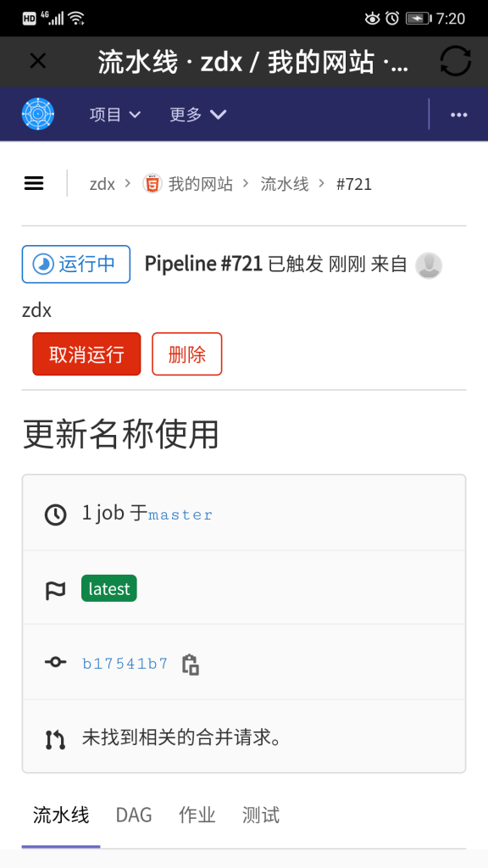Open the hamburger sidebar menu
This screenshot has width=488, height=868.
tap(34, 183)
